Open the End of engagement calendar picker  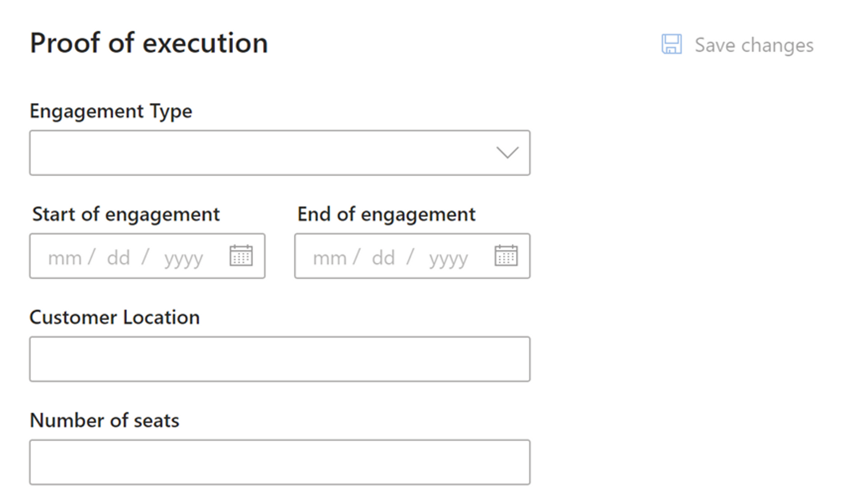point(506,256)
